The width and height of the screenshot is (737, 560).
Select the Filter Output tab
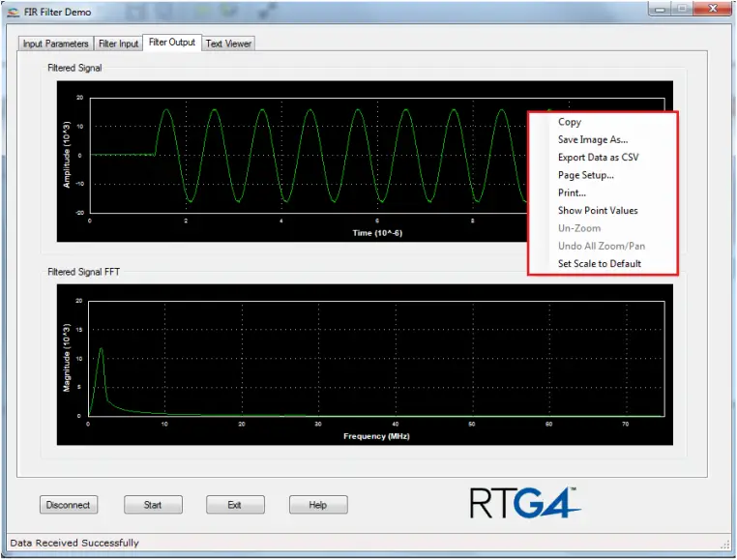click(x=172, y=43)
